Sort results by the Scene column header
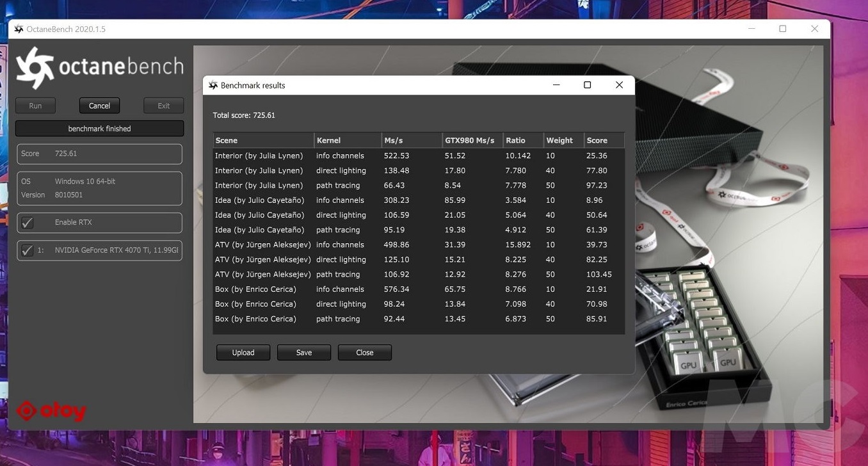 (263, 140)
